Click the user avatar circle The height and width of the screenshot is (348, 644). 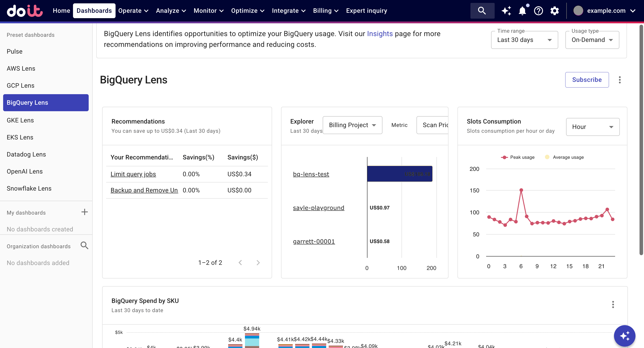tap(578, 11)
